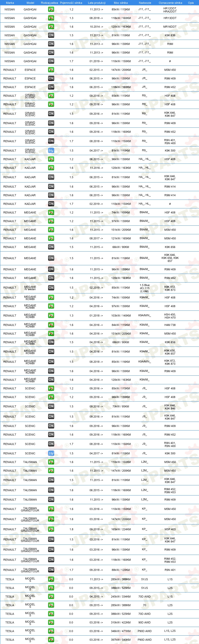
Task: Click the ON icon in Scenic 70kW / 95KM row
Action: tap(51, 406)
